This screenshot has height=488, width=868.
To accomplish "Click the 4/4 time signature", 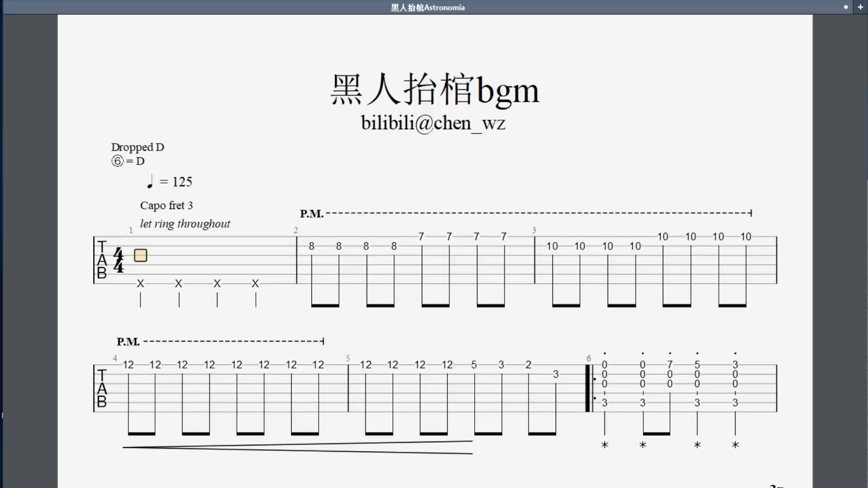I will (118, 260).
